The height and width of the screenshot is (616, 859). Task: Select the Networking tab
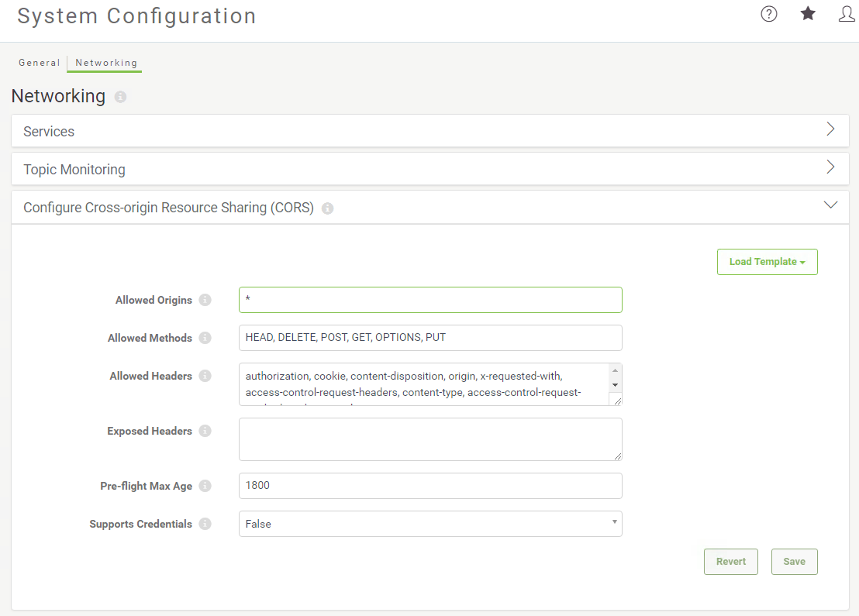point(106,63)
